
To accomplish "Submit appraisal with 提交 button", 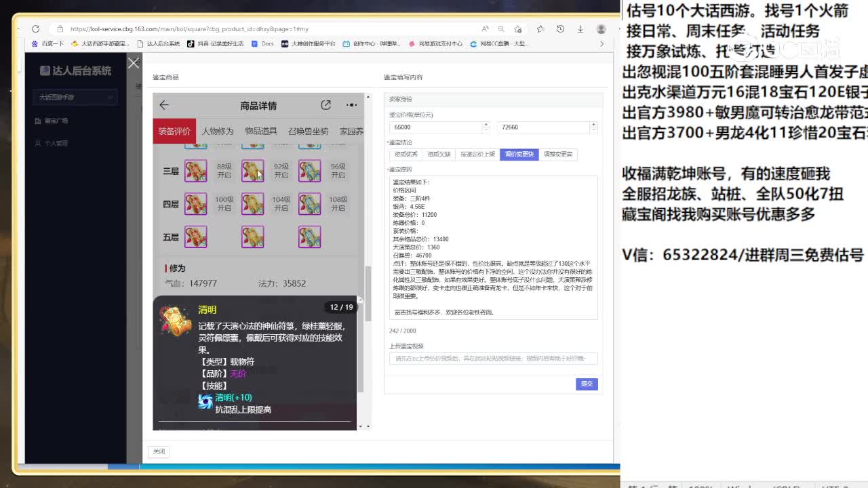I will click(x=587, y=384).
